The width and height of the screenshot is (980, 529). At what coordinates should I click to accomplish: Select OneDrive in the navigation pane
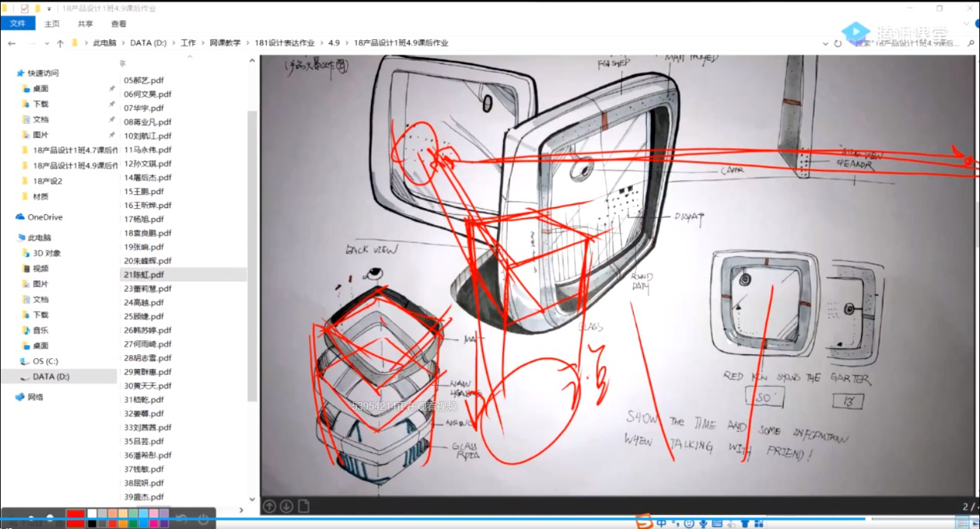(45, 217)
